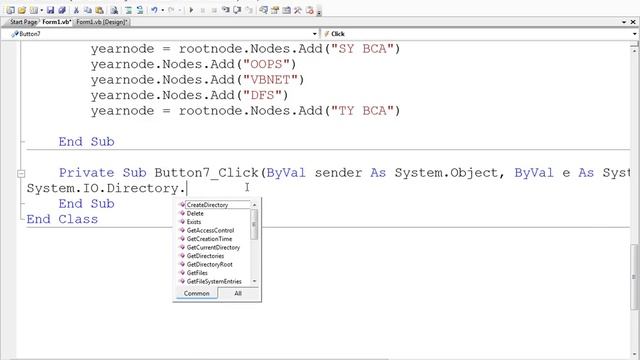
Task: Click the "SY BCA" string literal
Action: (362, 49)
